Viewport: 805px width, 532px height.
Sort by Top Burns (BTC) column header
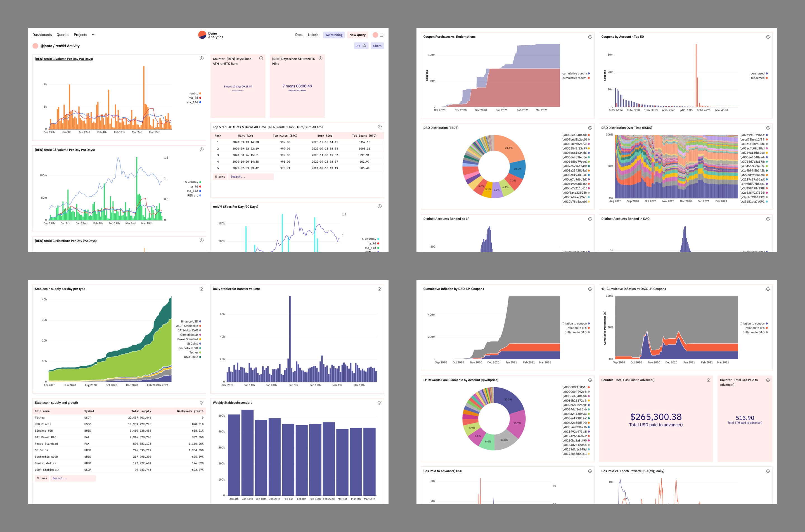(364, 135)
